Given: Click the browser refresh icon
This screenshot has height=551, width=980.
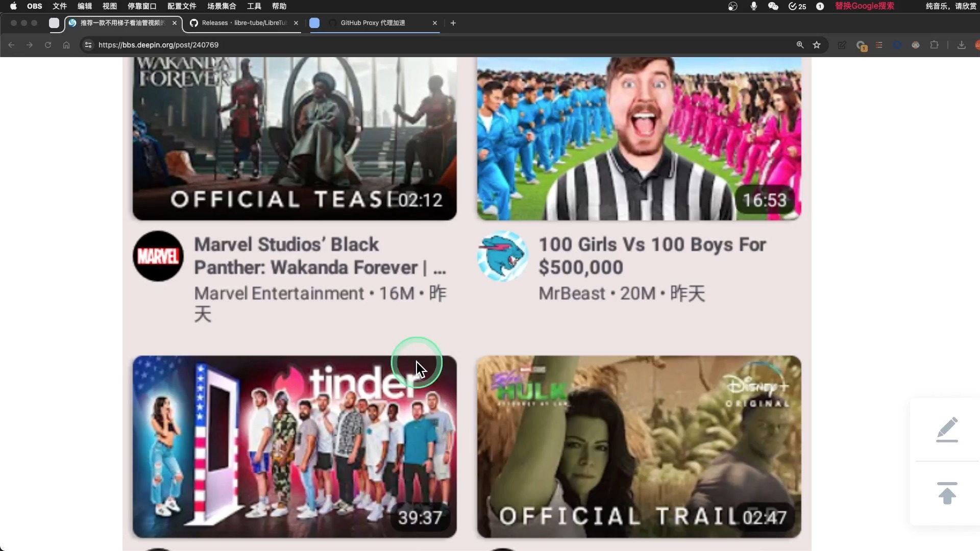Looking at the screenshot, I should click(x=47, y=45).
